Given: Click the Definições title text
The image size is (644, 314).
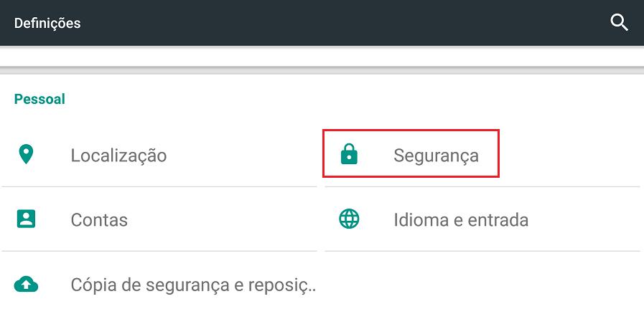Looking at the screenshot, I should 47,23.
